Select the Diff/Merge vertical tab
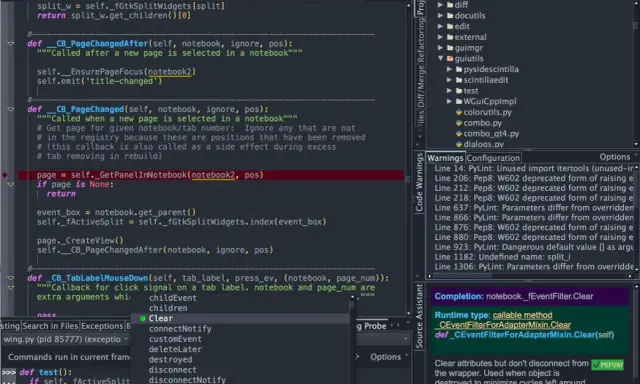The image size is (640, 384). click(420, 87)
